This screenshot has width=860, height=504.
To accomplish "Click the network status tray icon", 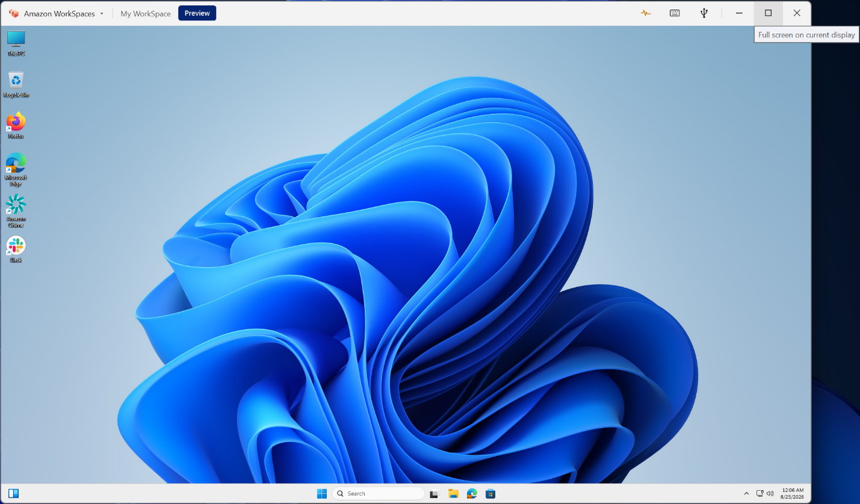I will point(760,494).
